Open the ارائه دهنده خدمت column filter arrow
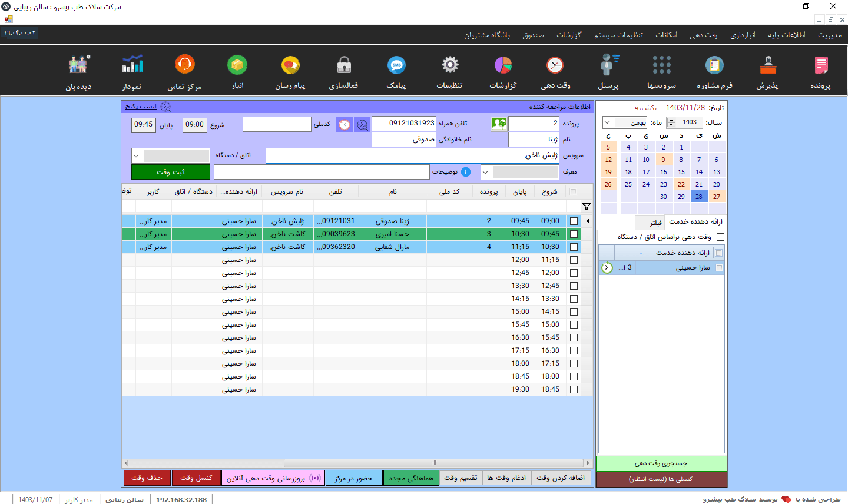The height and width of the screenshot is (504, 848). (x=641, y=253)
